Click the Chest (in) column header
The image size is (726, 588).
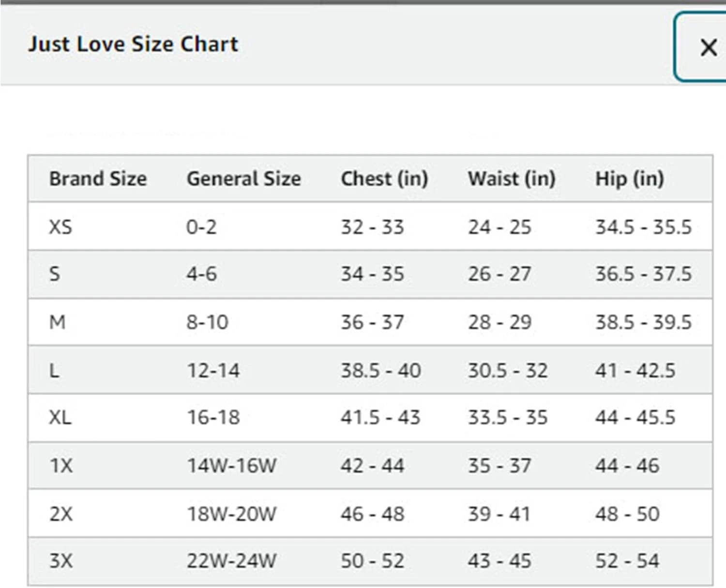(x=384, y=179)
